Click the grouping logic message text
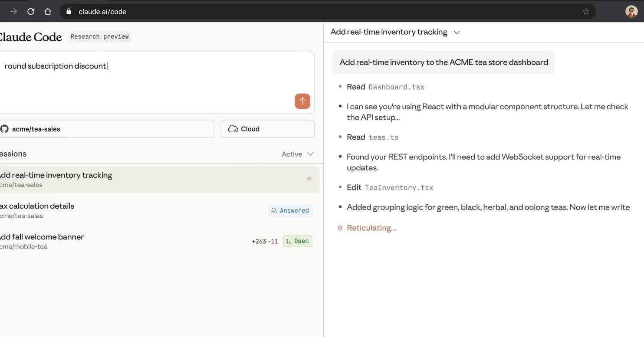The image size is (644, 337). click(x=488, y=207)
